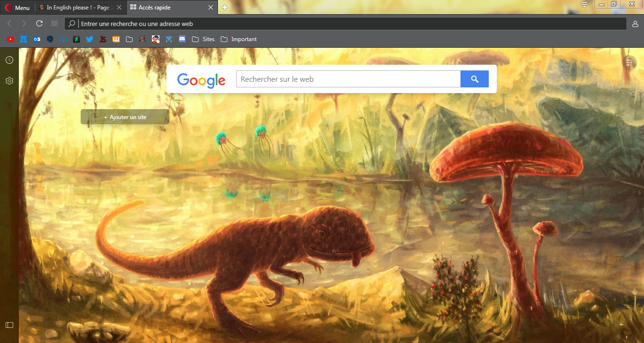Expand the Important bookmark folder

point(239,39)
